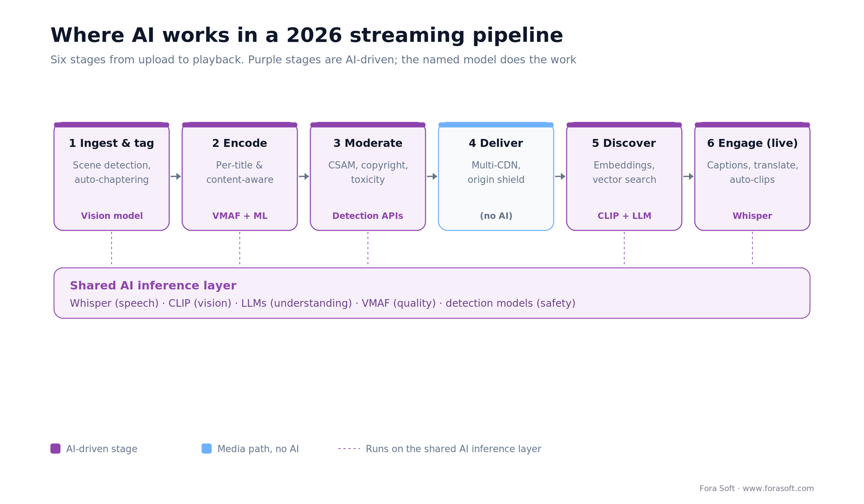Click the 'CLIP + LLM' label
This screenshot has height=504, width=864.
624,216
